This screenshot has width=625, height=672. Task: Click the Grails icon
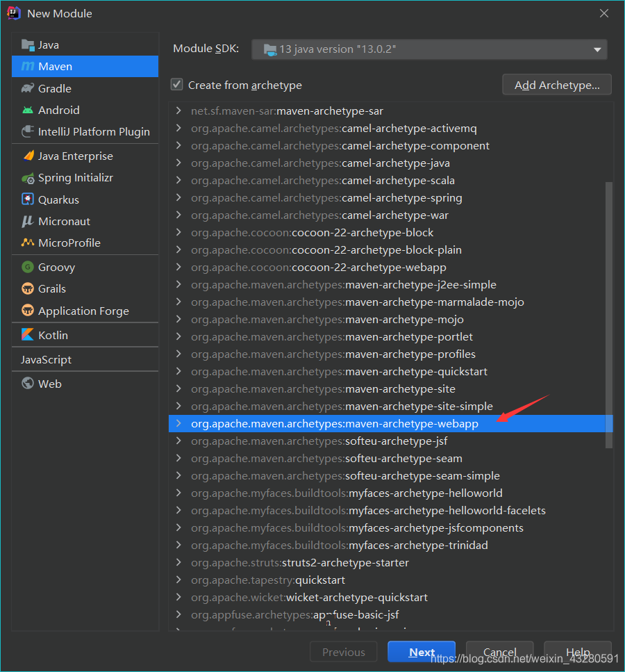(28, 289)
